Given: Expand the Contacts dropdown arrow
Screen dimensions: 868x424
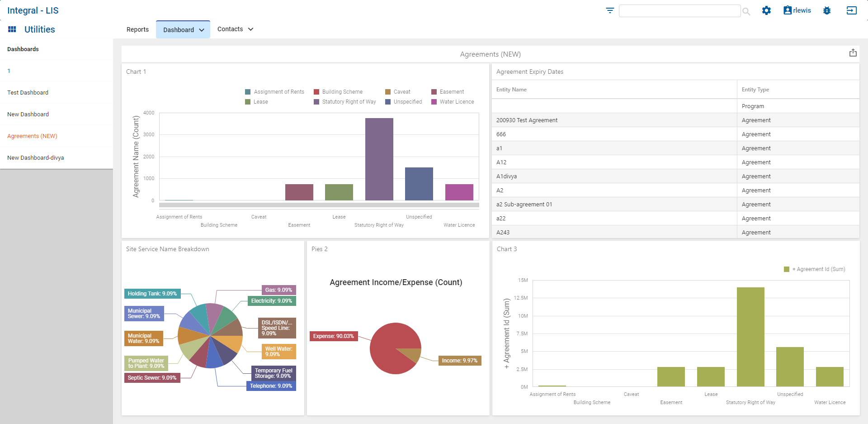Looking at the screenshot, I should coord(250,29).
